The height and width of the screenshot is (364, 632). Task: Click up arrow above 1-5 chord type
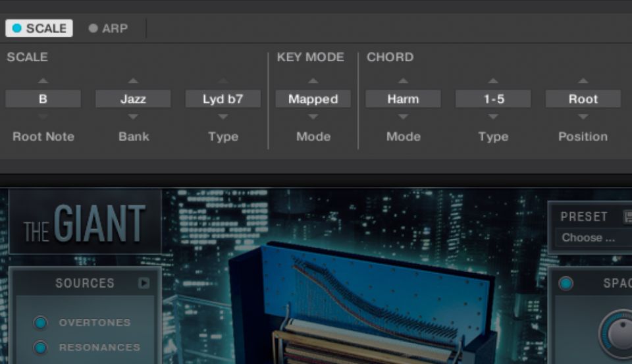pos(493,81)
